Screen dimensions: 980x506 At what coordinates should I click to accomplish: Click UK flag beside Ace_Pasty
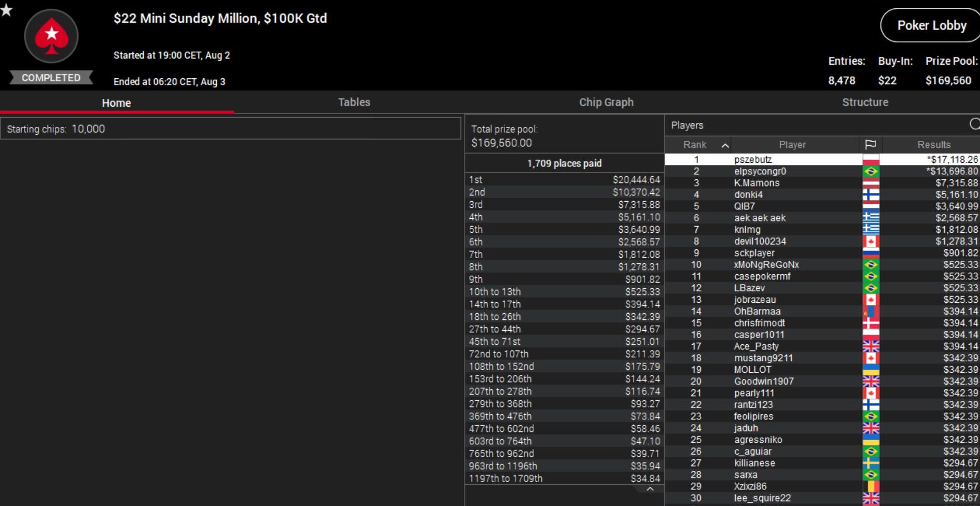[871, 346]
